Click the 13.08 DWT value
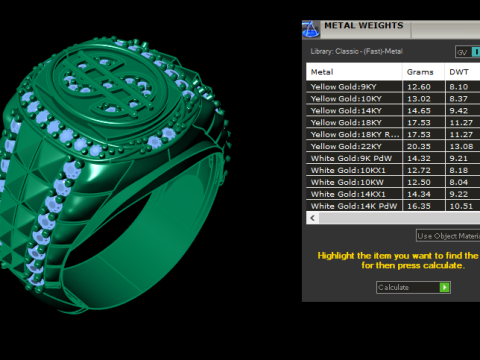The height and width of the screenshot is (360, 480). coord(461,147)
